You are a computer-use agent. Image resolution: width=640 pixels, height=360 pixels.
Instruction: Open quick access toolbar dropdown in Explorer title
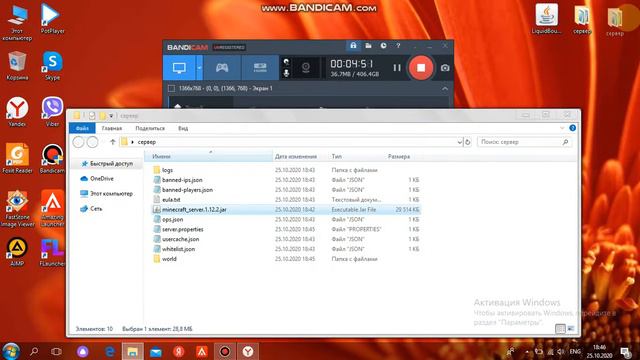111,116
